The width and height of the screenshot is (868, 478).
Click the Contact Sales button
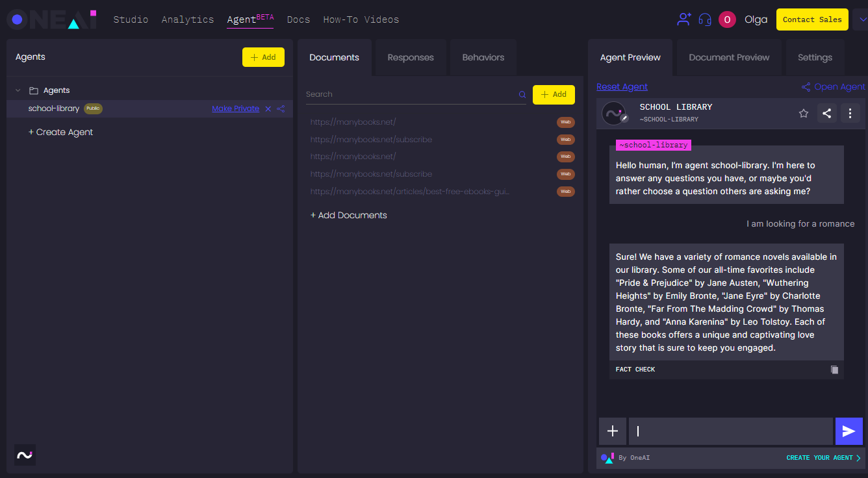[x=812, y=19]
